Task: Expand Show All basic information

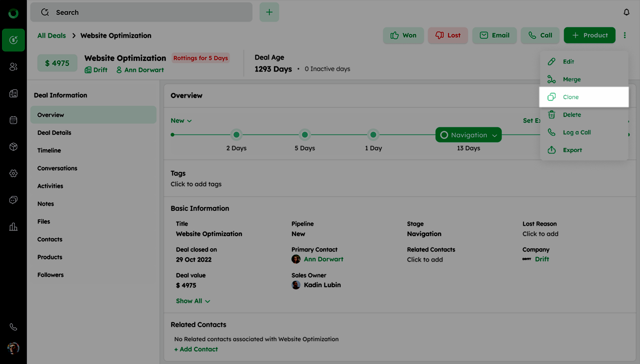Action: pos(193,301)
